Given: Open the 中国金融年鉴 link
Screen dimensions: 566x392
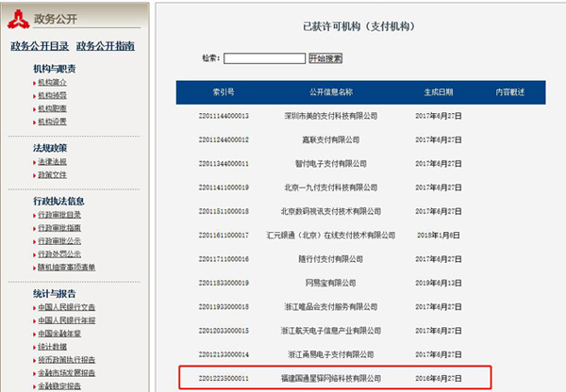Looking at the screenshot, I should tap(59, 334).
